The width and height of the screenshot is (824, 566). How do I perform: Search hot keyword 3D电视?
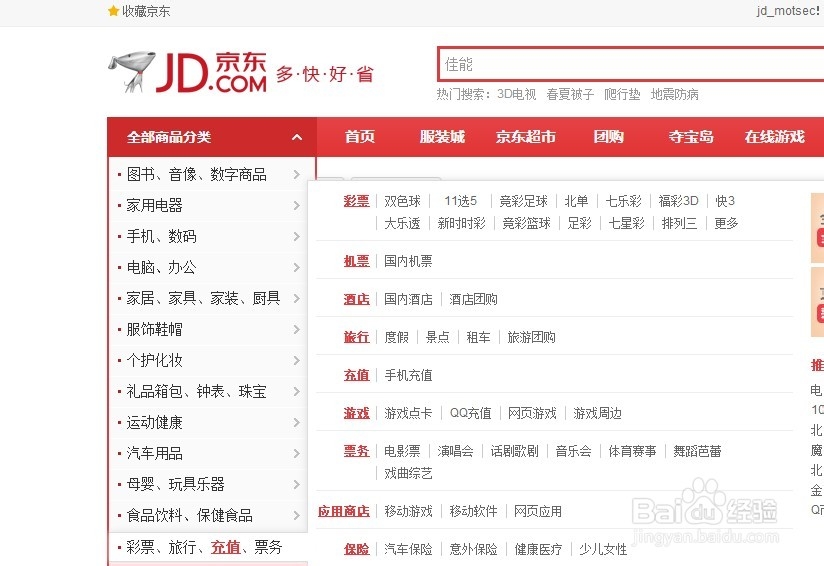click(517, 94)
